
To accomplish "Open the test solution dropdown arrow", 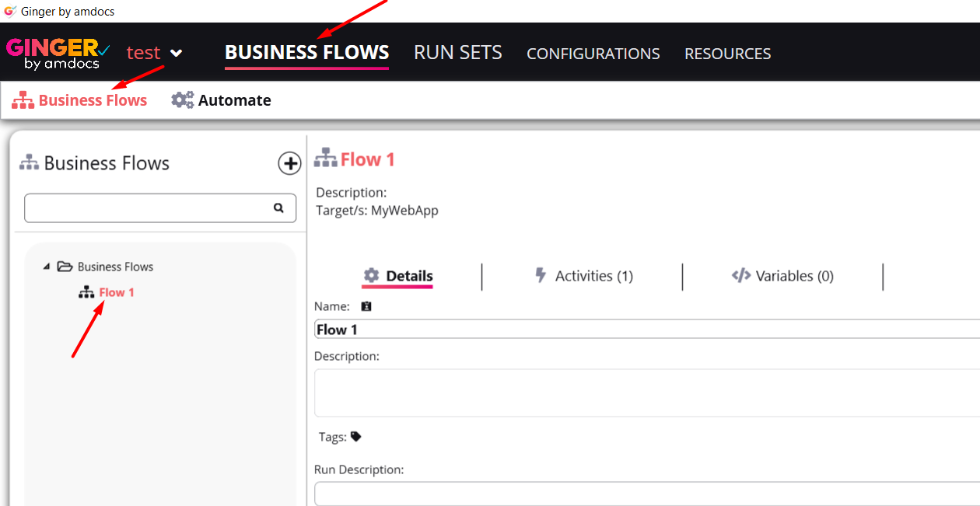I will pos(177,53).
